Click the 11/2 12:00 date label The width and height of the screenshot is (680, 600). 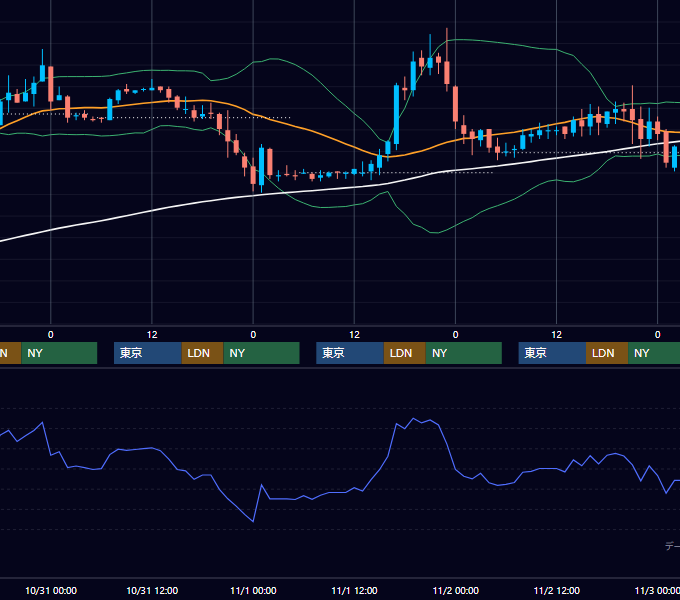(x=556, y=590)
